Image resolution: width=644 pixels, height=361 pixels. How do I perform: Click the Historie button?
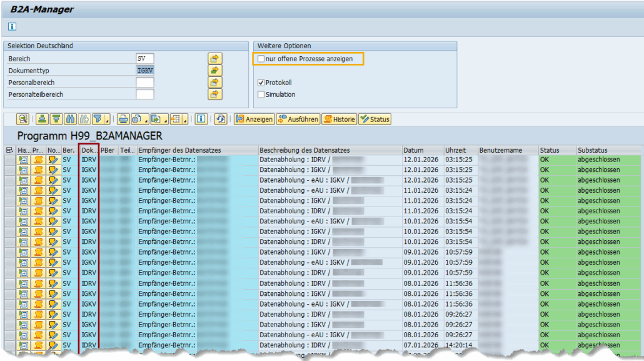coord(339,119)
